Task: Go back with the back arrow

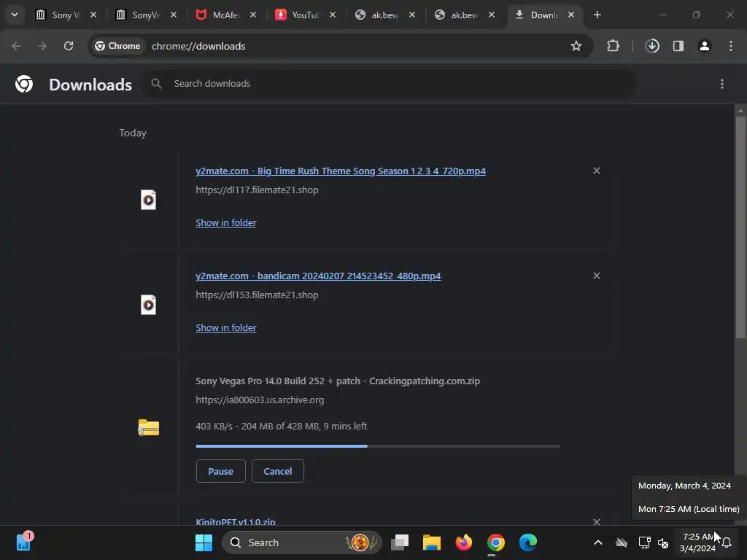Action: click(16, 46)
